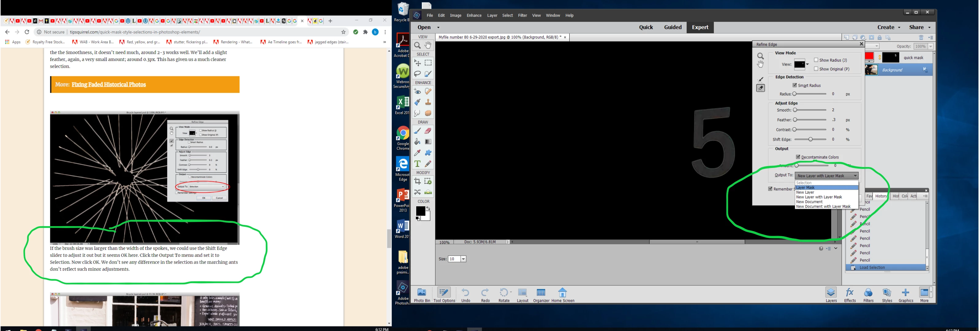Toggle Smart Radius checkbox
980x331 pixels.
(x=795, y=85)
